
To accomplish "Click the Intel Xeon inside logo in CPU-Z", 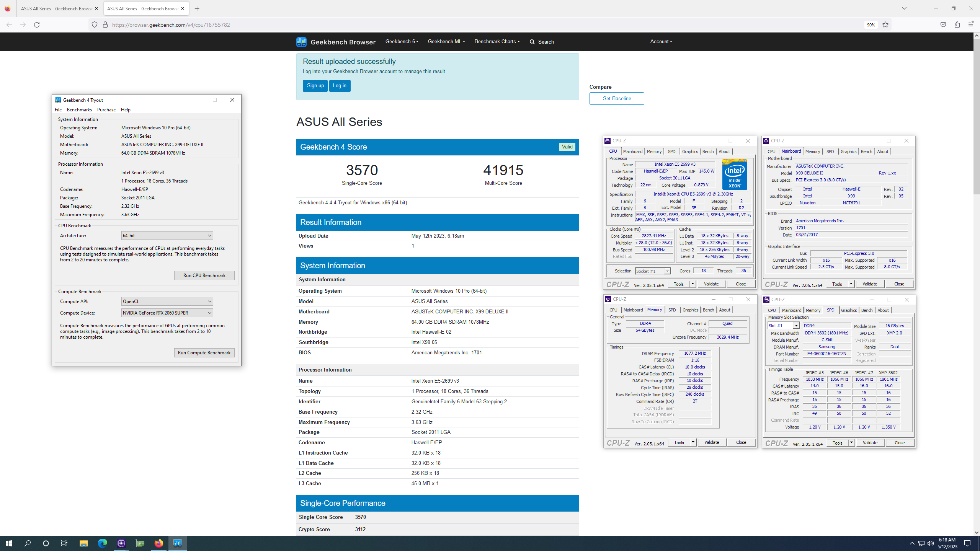I will 735,174.
